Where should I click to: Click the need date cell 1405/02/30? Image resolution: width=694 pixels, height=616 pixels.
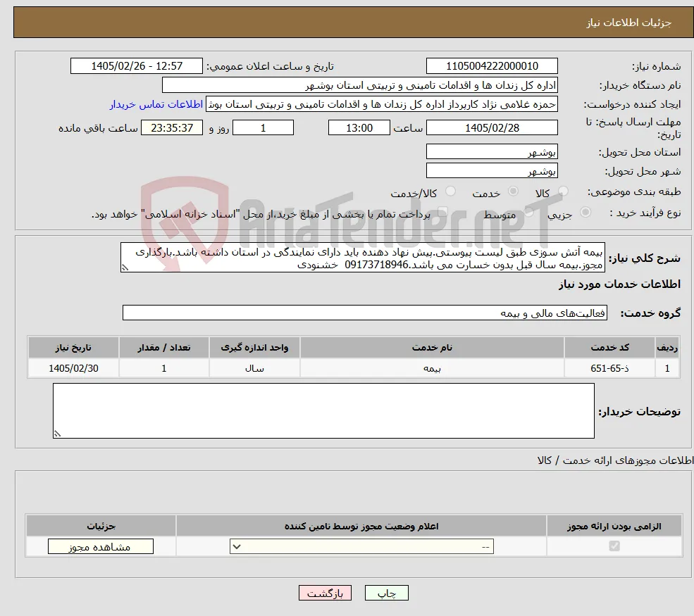click(x=73, y=368)
